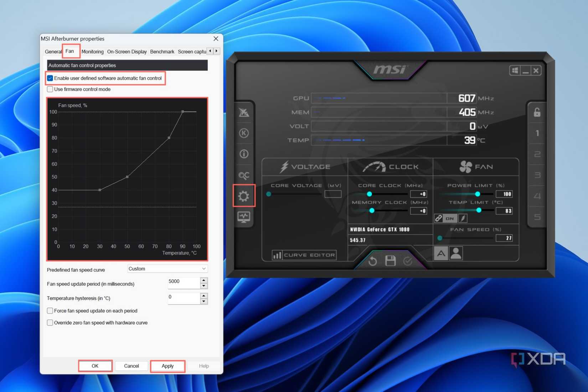Open the Benchmark tab
Screen dimensions: 588x392
[162, 51]
